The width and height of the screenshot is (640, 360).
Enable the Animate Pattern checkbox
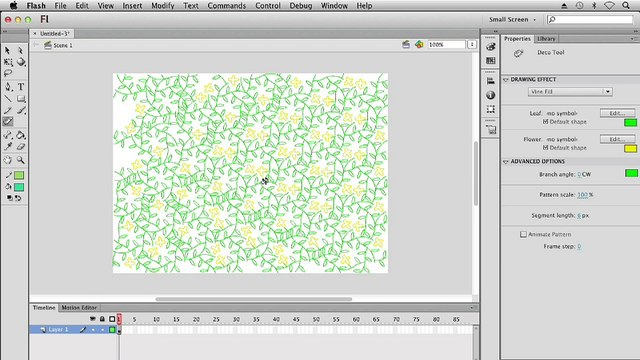(x=523, y=234)
